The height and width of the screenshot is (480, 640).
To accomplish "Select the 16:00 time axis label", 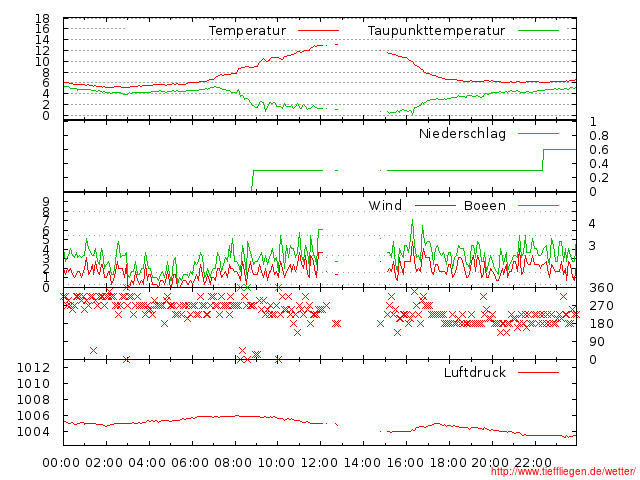I will pyautogui.click(x=405, y=463).
